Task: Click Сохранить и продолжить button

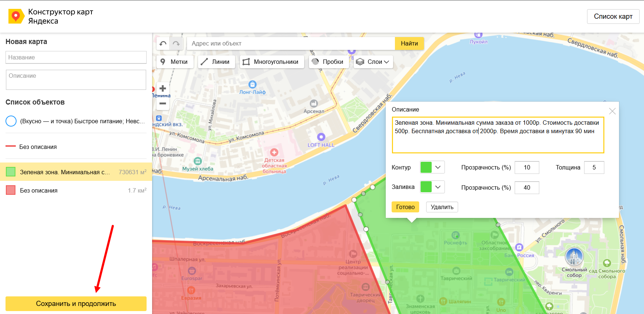Action: tap(76, 304)
